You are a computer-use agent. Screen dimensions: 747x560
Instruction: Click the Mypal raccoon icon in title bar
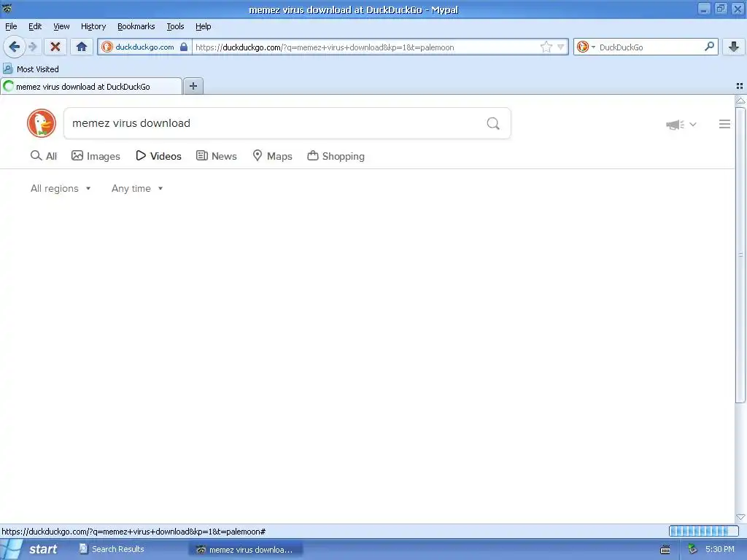pyautogui.click(x=7, y=8)
